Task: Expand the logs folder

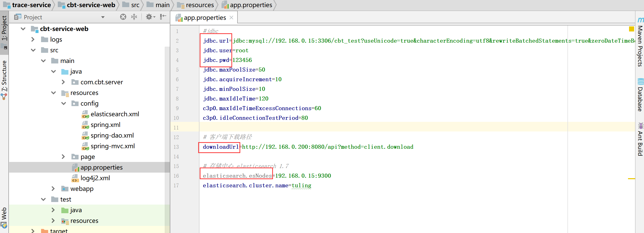Action: pyautogui.click(x=33, y=39)
